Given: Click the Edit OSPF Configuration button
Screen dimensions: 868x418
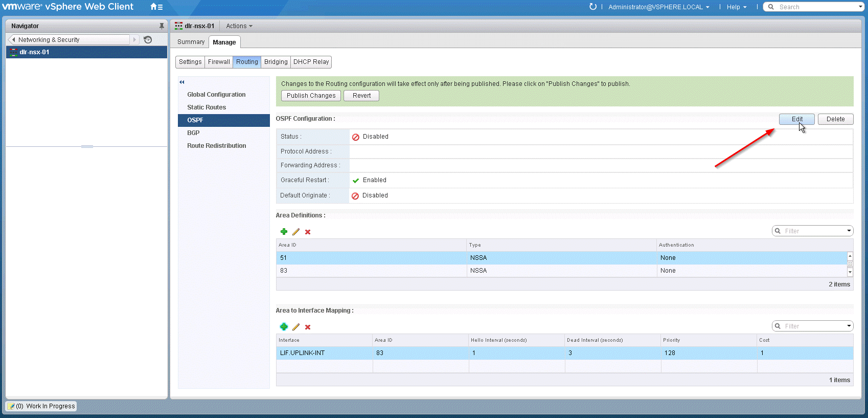Looking at the screenshot, I should click(x=796, y=119).
